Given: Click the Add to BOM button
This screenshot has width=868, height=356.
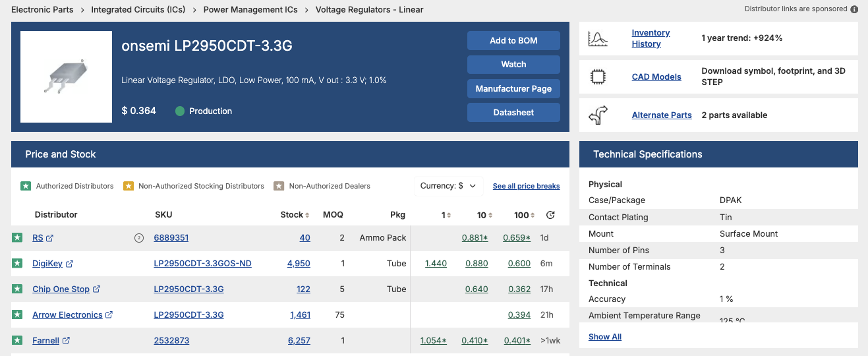Looking at the screenshot, I should [513, 40].
